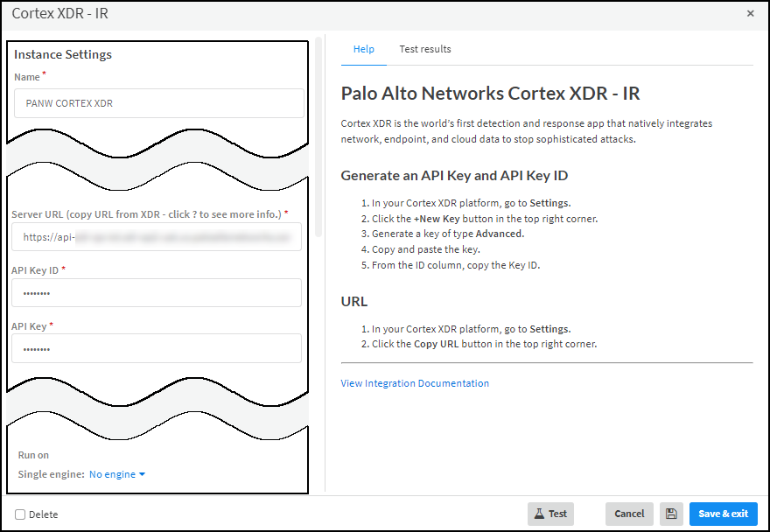Click the Single engine label

(x=51, y=474)
